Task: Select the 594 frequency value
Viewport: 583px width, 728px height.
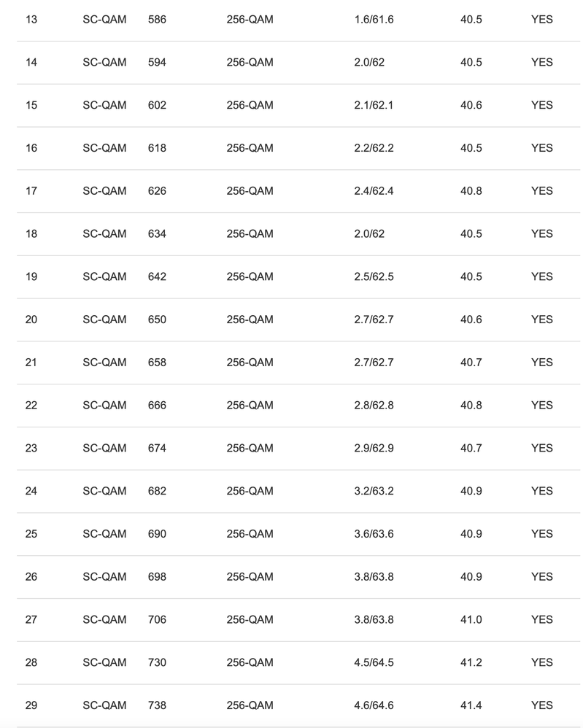Action: click(x=157, y=63)
